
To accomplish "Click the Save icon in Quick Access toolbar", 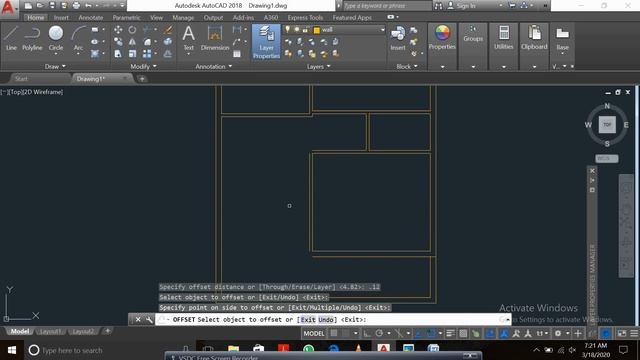I will (52, 6).
